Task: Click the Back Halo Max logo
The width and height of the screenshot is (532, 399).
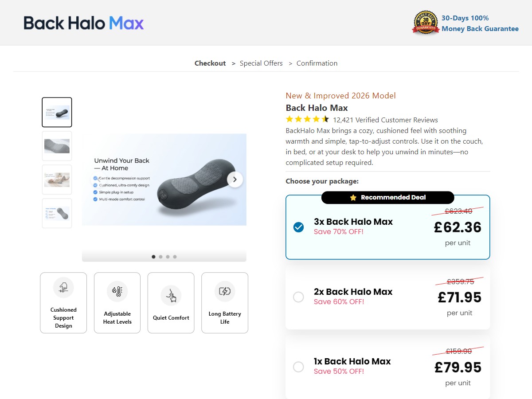Action: pyautogui.click(x=84, y=23)
